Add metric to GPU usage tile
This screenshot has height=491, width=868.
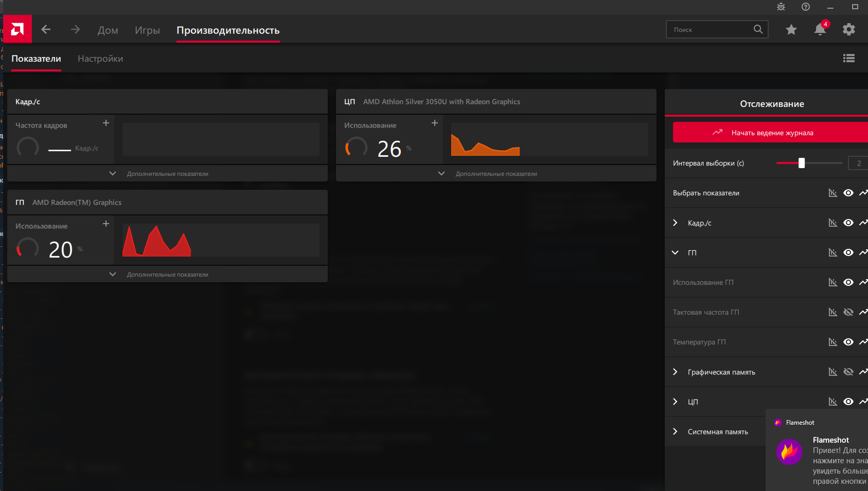[x=106, y=224]
